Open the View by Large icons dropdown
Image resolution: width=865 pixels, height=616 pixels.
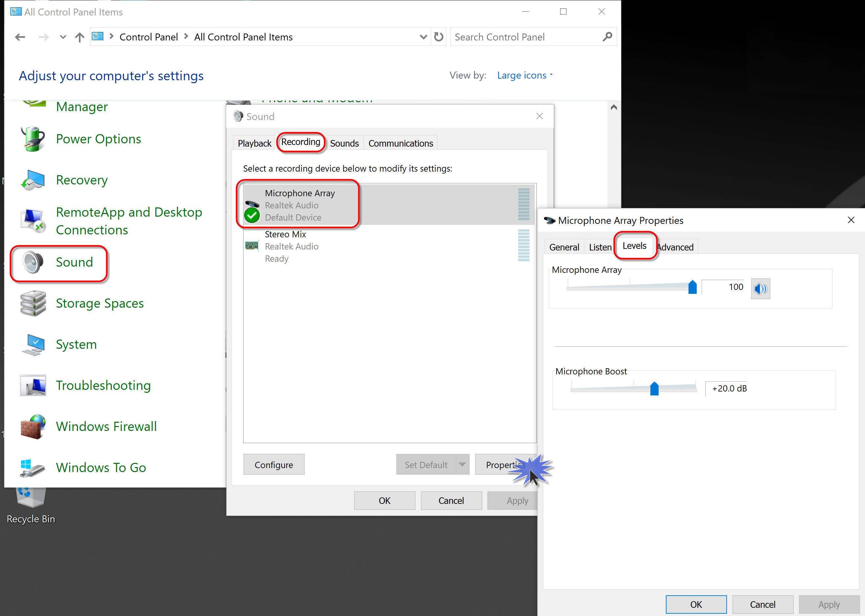(x=525, y=75)
